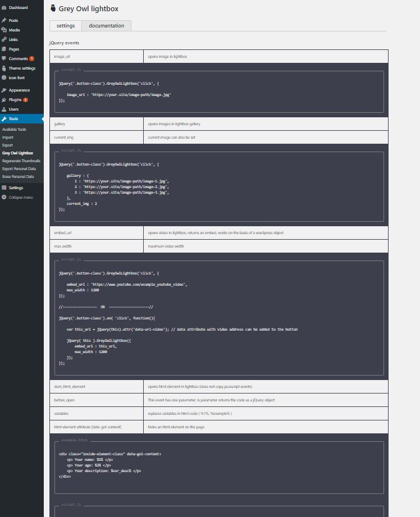
Task: Switch to the documentation tab
Action: (x=107, y=26)
